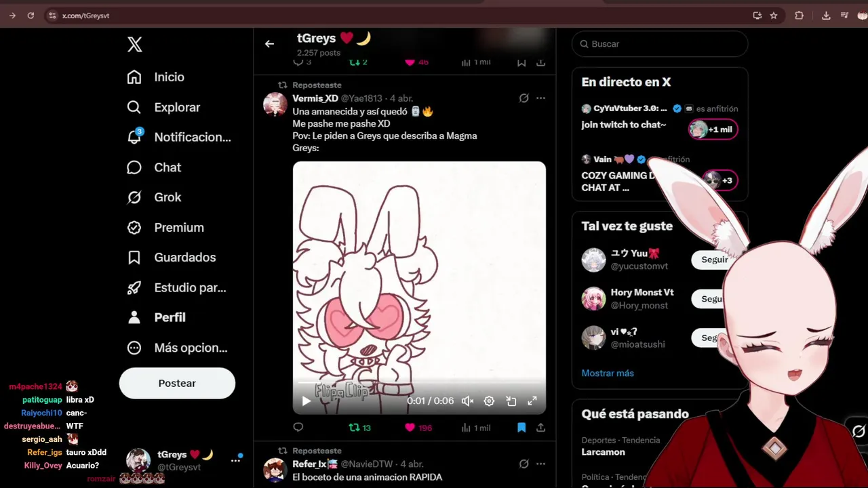Click Grok icon on Refer_lx post
The height and width of the screenshot is (488, 868).
pyautogui.click(x=524, y=464)
